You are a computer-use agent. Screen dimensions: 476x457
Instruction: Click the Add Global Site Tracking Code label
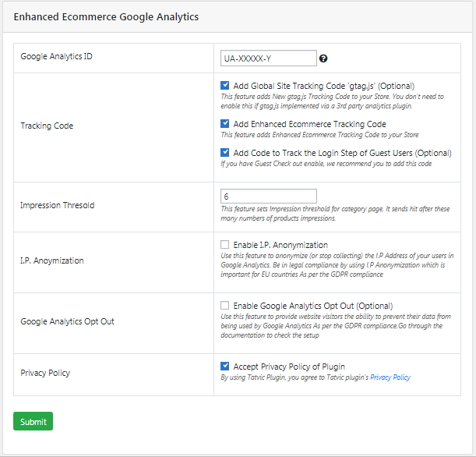click(x=323, y=86)
